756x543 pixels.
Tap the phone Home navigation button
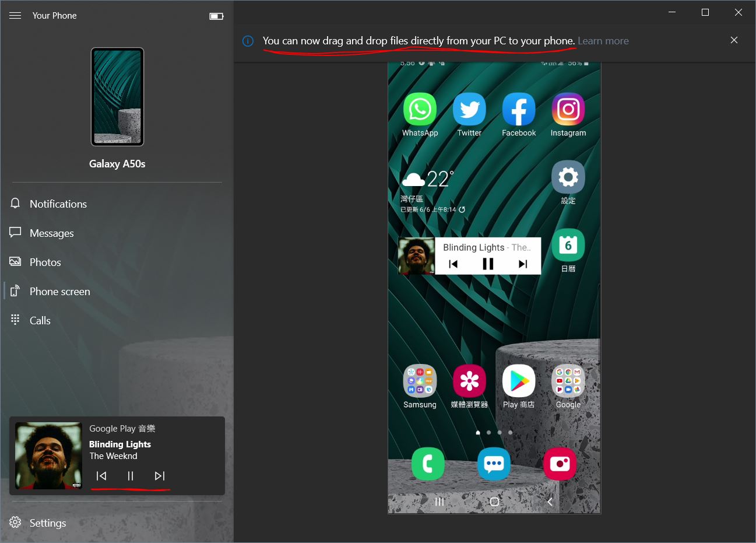tap(494, 502)
